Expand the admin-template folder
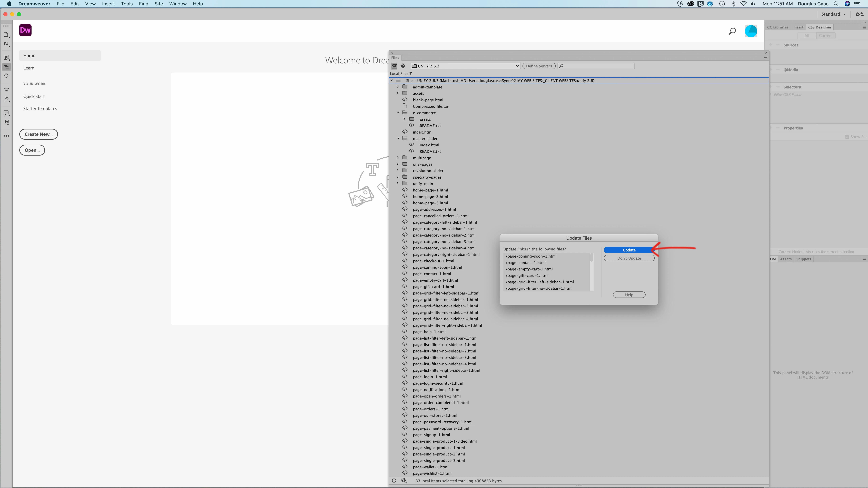868x488 pixels. coord(398,87)
